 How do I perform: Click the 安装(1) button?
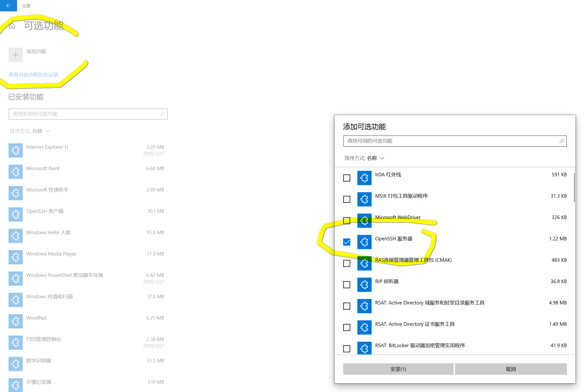[x=398, y=369]
